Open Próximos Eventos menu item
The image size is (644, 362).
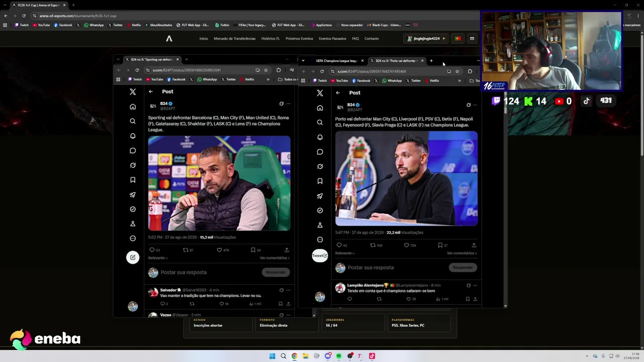click(x=299, y=39)
